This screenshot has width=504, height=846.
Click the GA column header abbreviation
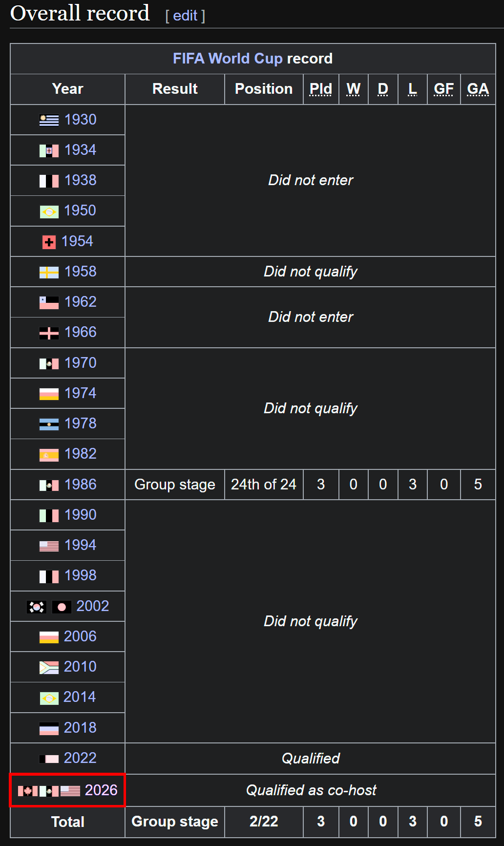[478, 89]
